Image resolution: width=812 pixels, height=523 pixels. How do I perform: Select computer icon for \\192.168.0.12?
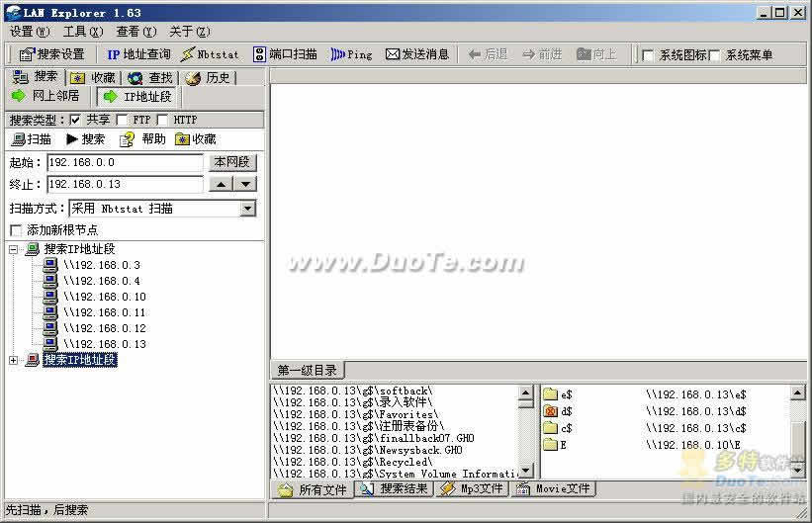coord(50,328)
